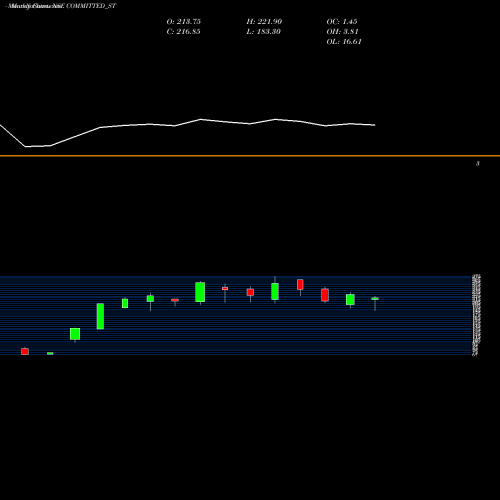Screen dimensions: 500x500
Task: Click the low value L: 183.30
Action: click(x=264, y=32)
